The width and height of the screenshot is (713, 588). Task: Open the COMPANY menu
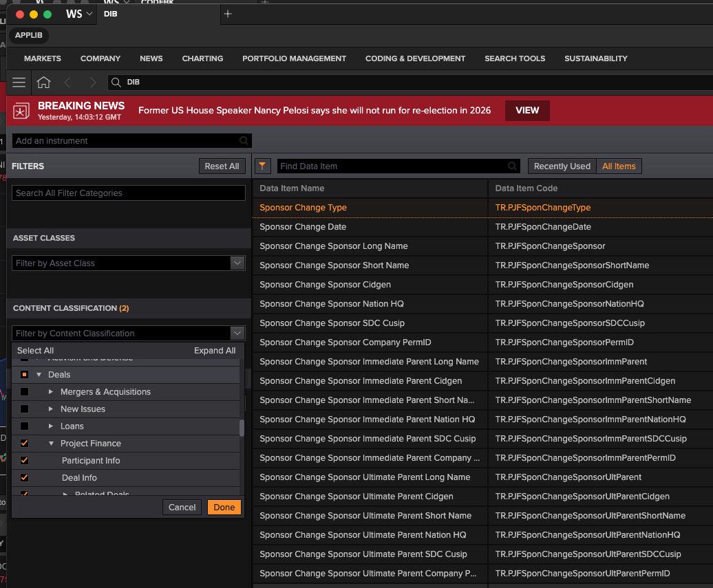click(100, 58)
